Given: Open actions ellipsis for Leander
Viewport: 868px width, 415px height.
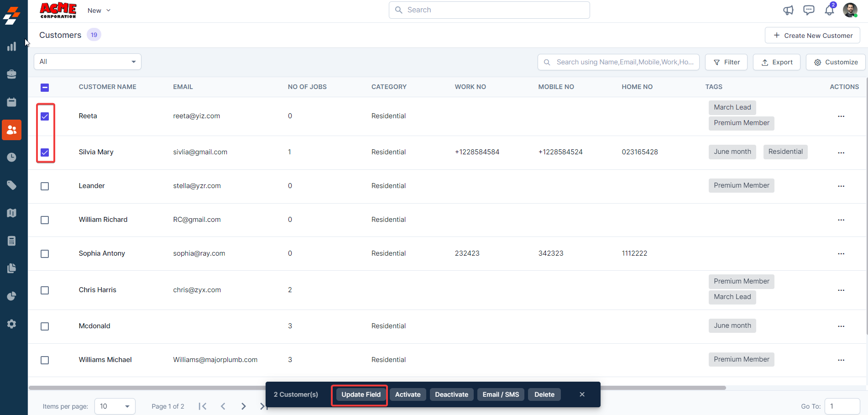Looking at the screenshot, I should 841,186.
